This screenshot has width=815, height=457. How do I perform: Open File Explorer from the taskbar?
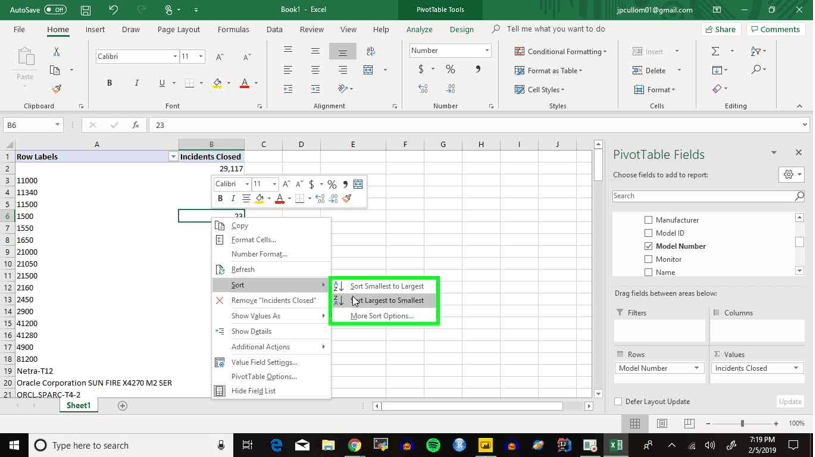pyautogui.click(x=328, y=446)
